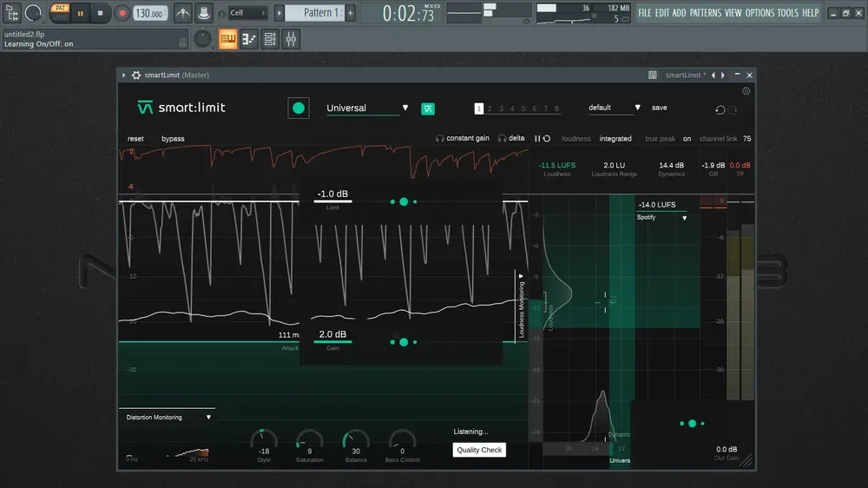Viewport: 868px width, 488px height.
Task: Click the integrated loudness mode
Action: point(615,139)
